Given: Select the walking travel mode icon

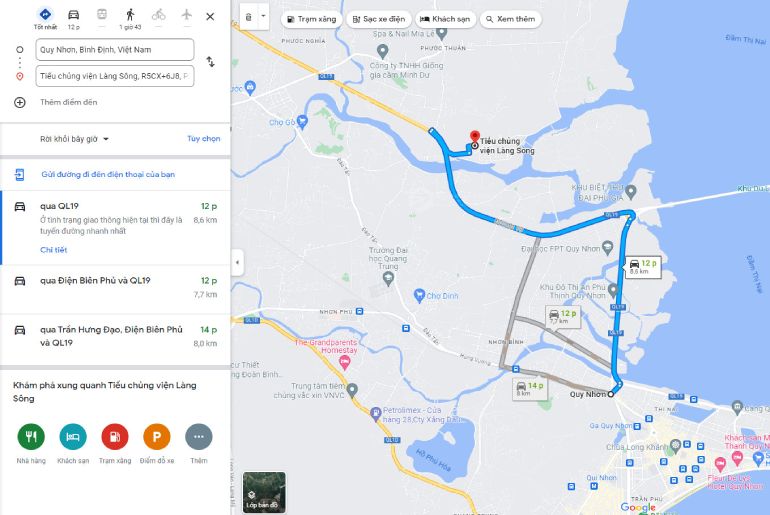Looking at the screenshot, I should point(130,15).
